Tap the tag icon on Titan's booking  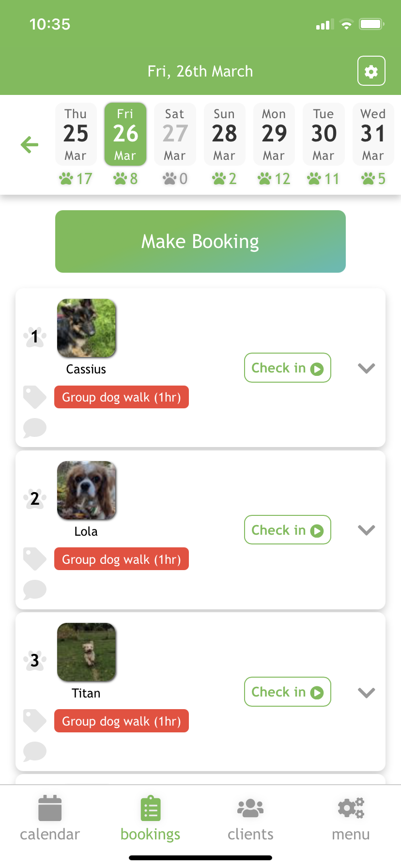(34, 721)
